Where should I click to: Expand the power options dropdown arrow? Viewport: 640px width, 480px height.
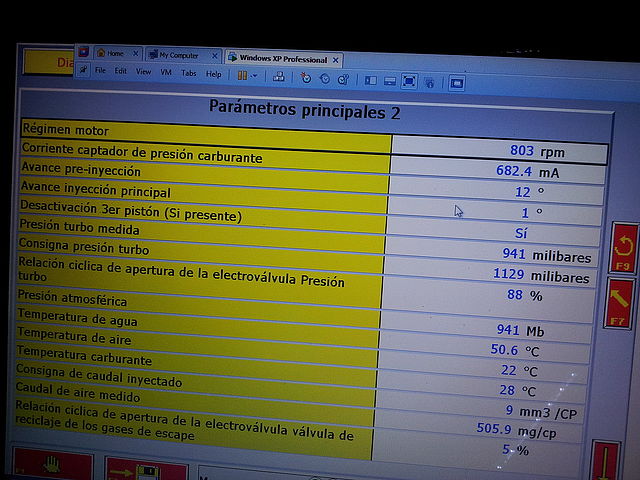tap(254, 75)
